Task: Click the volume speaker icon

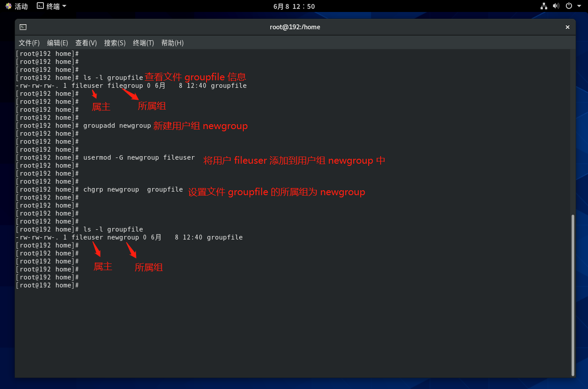Action: (556, 6)
